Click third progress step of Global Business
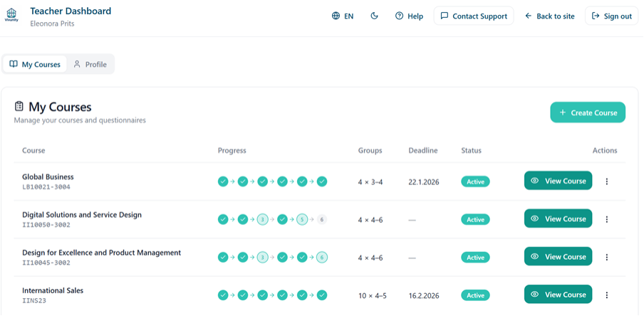 click(x=262, y=181)
